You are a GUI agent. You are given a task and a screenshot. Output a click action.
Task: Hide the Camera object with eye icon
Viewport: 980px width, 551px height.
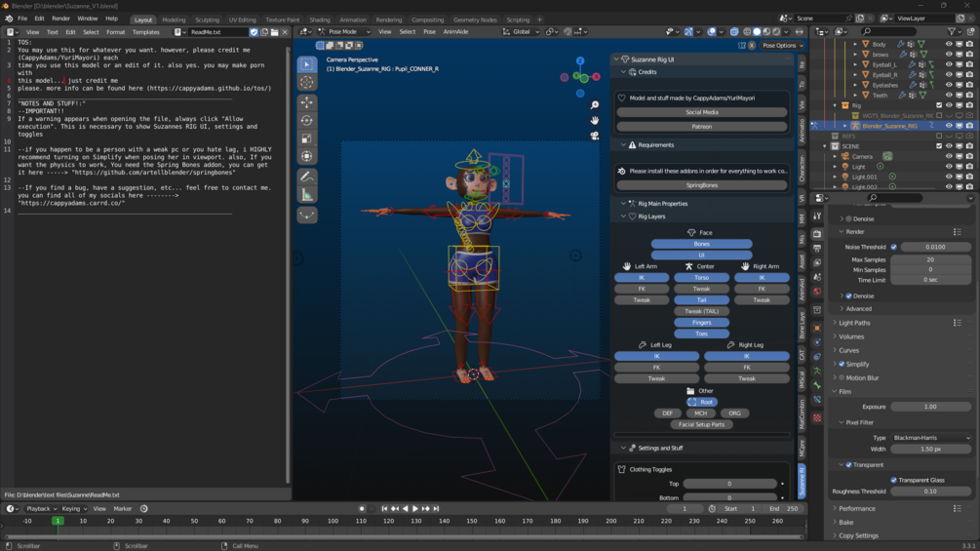click(x=949, y=156)
